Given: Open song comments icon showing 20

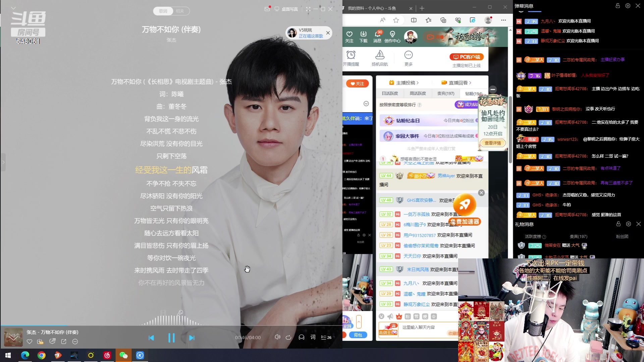Looking at the screenshot, I should tap(52, 341).
